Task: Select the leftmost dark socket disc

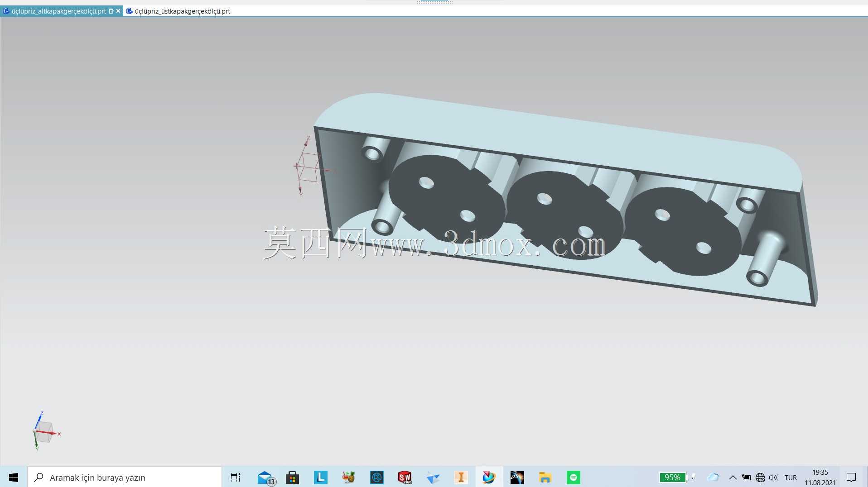Action: coord(446,199)
